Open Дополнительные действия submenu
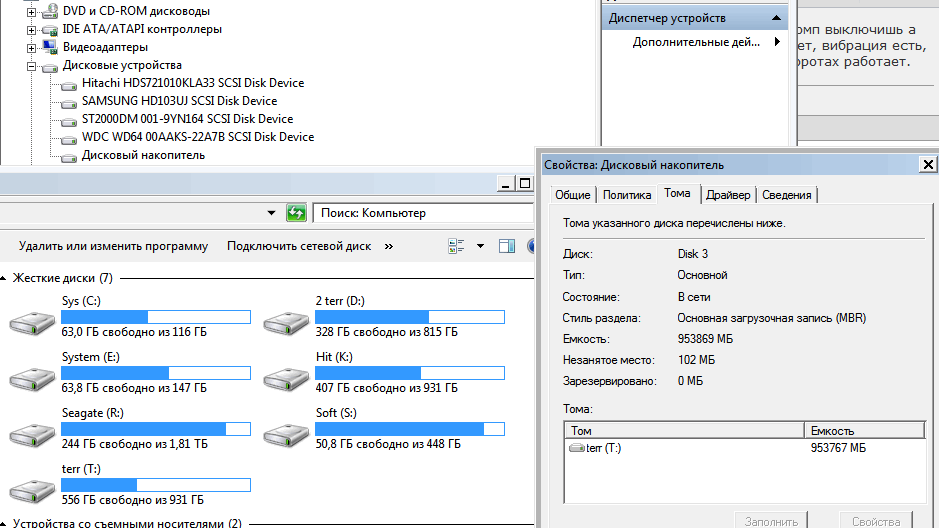939x528 pixels. 696,42
